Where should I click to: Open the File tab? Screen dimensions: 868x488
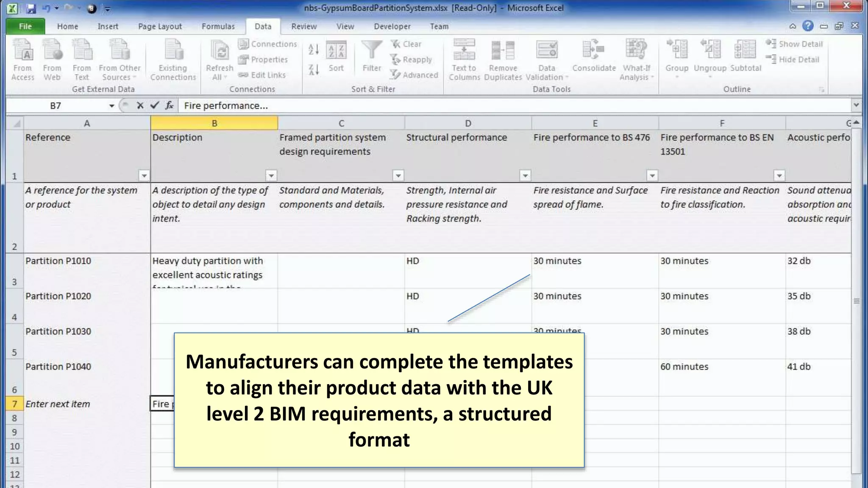tap(25, 26)
